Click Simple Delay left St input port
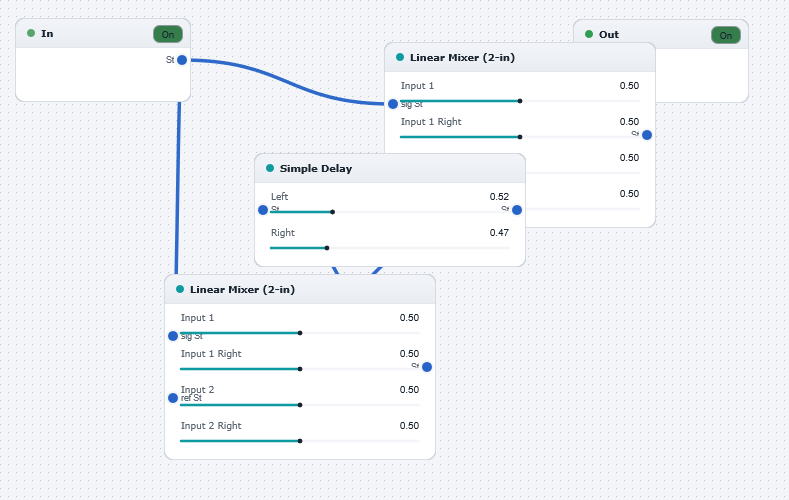Viewport: 789px width, 500px height. (263, 210)
